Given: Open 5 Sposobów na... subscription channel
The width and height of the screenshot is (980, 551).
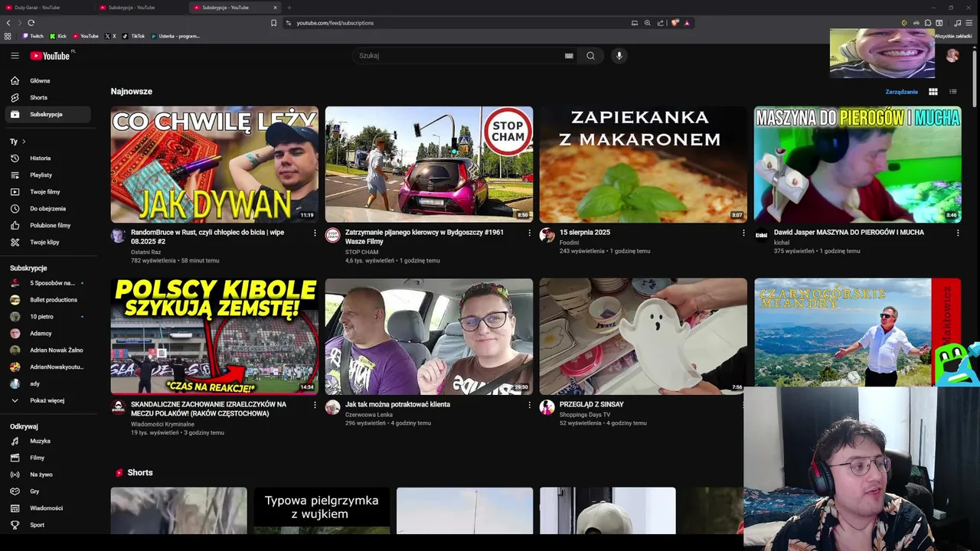Looking at the screenshot, I should pyautogui.click(x=49, y=283).
